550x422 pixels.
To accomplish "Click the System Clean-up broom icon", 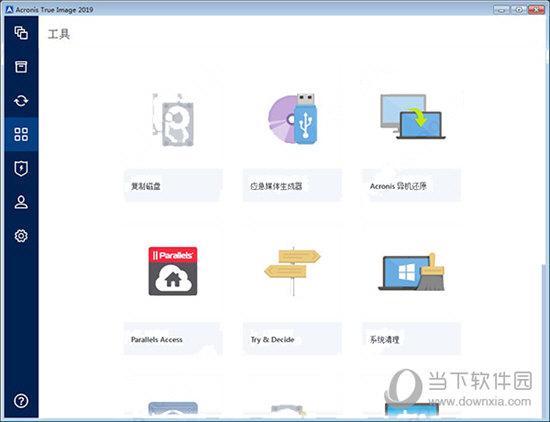I will [x=411, y=272].
